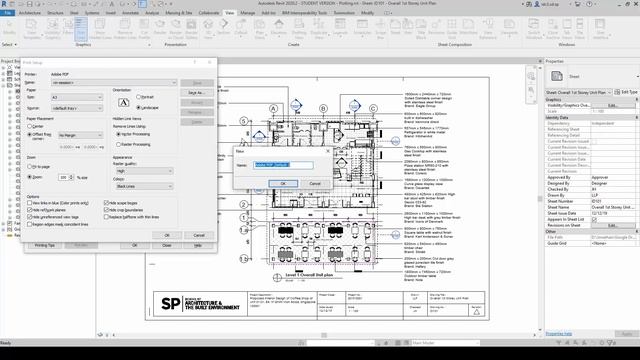Screen dimensions: 640x360
Task: Click Cancel in Print Setup dialog
Action: tap(199, 236)
